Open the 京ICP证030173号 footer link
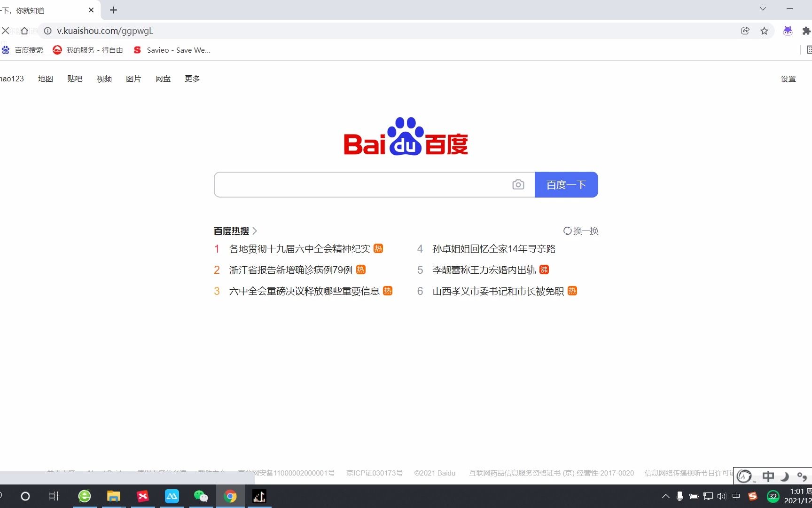The height and width of the screenshot is (508, 812). 375,473
